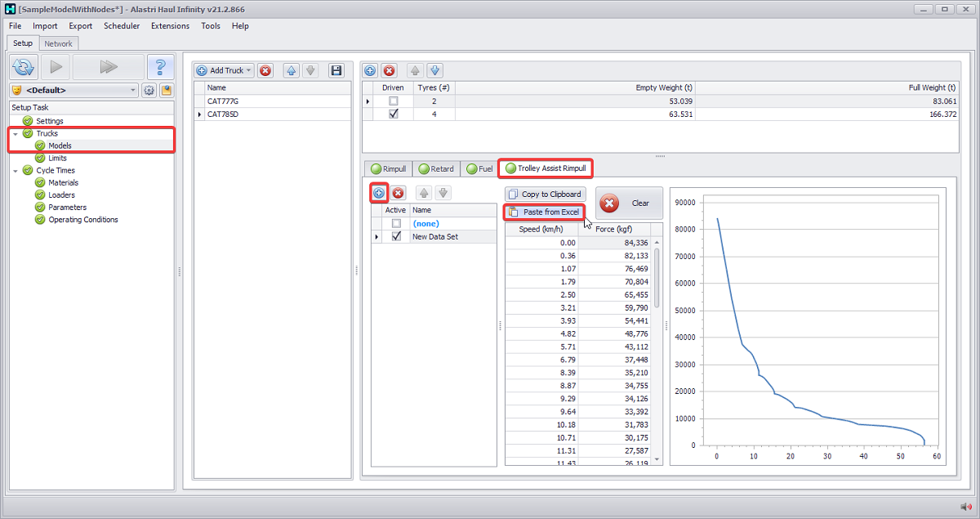Collapse the Trucks tree node
Image resolution: width=980 pixels, height=519 pixels.
[x=16, y=133]
